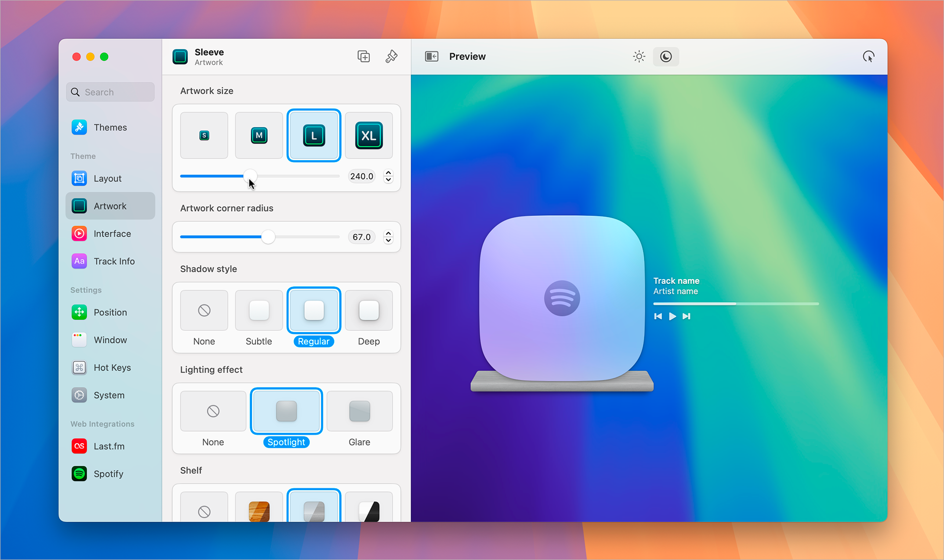Select the M artwork size
This screenshot has height=560, width=944.
coord(259,136)
